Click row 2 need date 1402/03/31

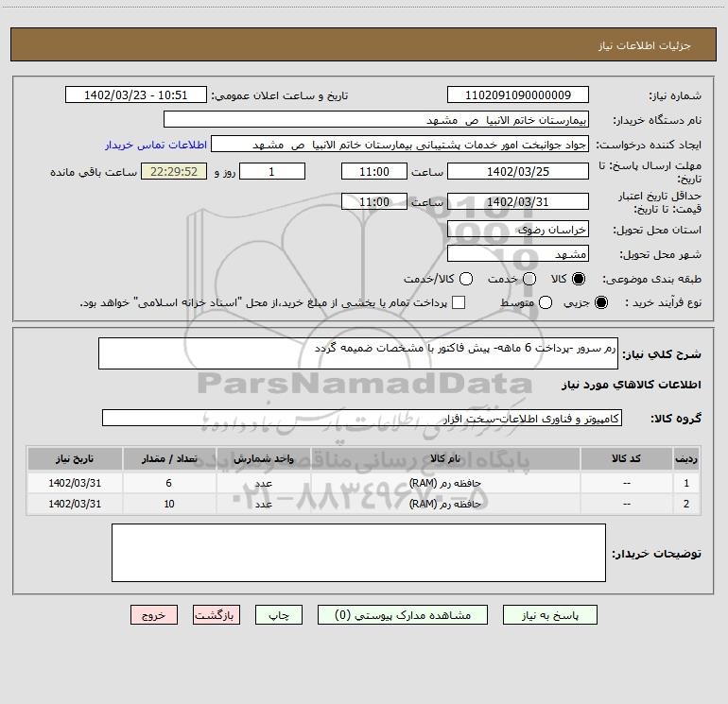[75, 504]
